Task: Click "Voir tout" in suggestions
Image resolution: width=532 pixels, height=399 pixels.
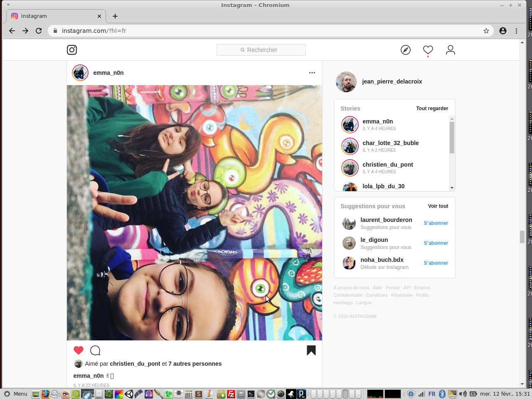Action: point(438,206)
